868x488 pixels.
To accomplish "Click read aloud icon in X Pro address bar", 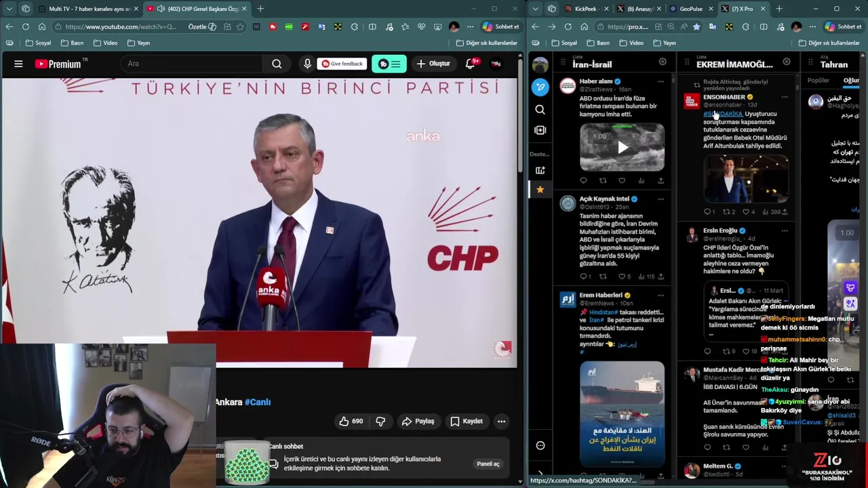I will tap(683, 26).
